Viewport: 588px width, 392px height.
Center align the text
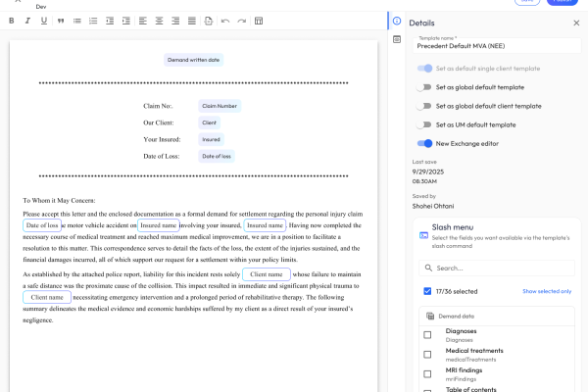(158, 21)
